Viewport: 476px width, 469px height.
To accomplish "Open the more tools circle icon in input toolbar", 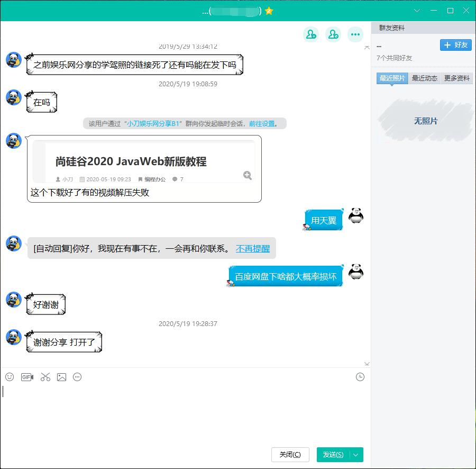I will (x=77, y=377).
